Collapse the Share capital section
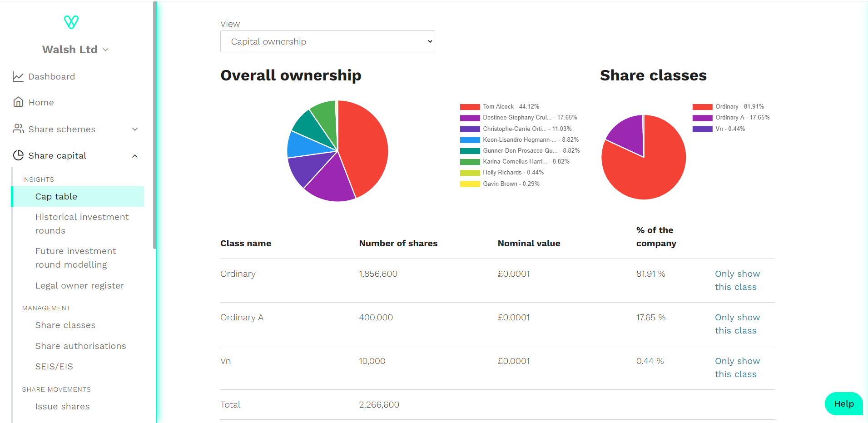Viewport: 868px width, 423px height. coord(135,156)
